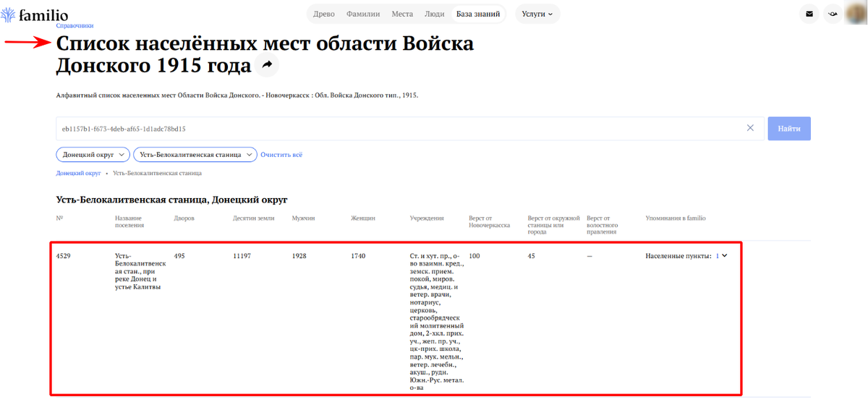Click the Древо menu item
Viewport: 868px width, 418px height.
pos(323,13)
